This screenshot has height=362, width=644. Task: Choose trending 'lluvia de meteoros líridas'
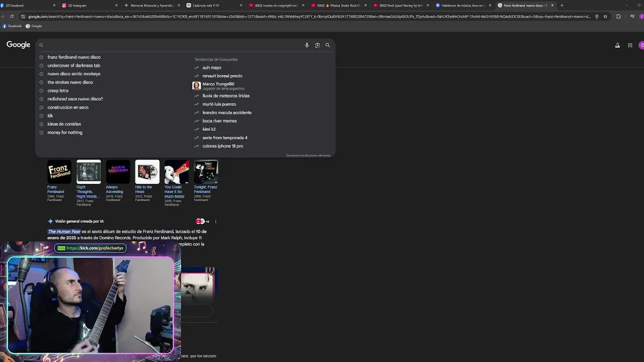pos(226,96)
